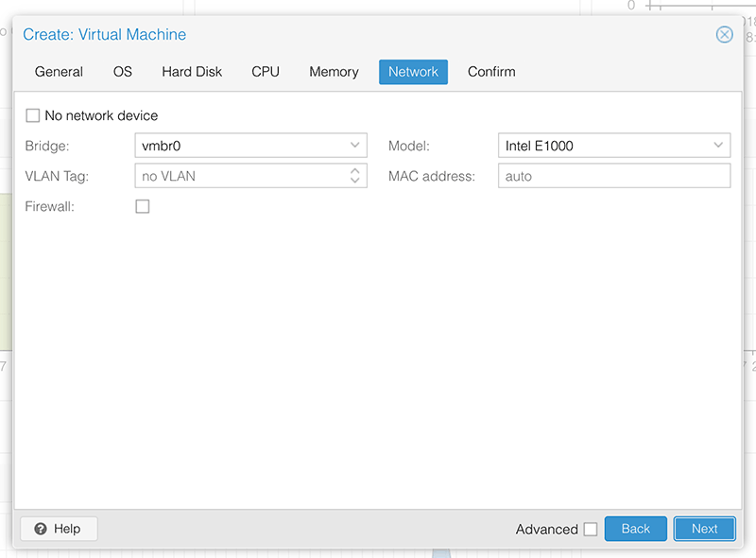Image resolution: width=756 pixels, height=558 pixels.
Task: Switch to the OS tab
Action: point(123,72)
